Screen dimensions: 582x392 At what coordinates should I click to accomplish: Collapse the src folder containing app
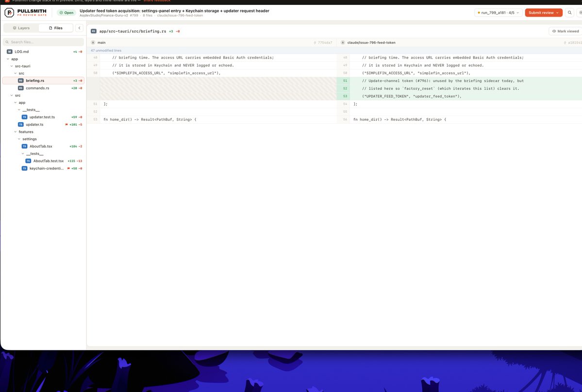tap(12, 95)
